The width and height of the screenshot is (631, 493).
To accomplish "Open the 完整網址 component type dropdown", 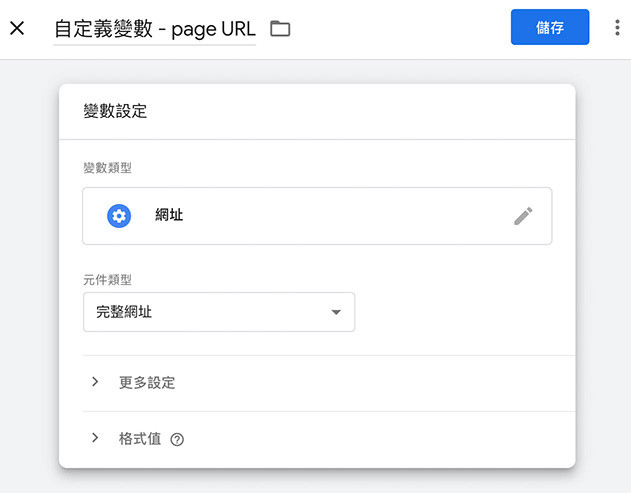I will pyautogui.click(x=219, y=312).
